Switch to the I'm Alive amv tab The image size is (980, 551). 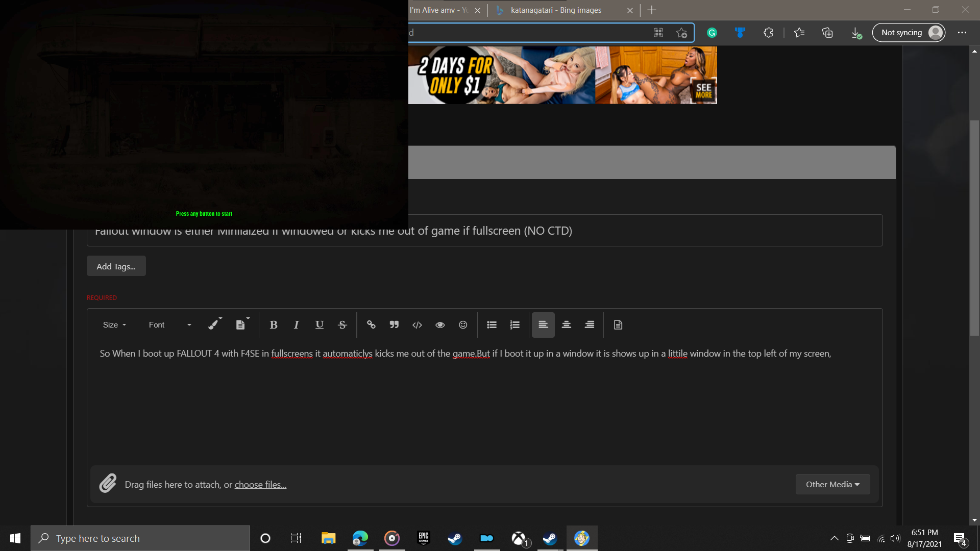[x=439, y=10]
